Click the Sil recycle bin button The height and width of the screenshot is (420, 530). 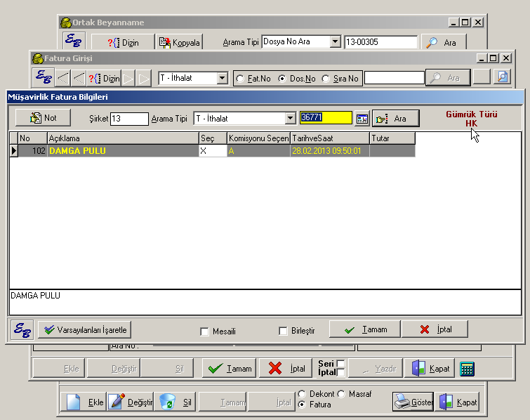point(175,402)
